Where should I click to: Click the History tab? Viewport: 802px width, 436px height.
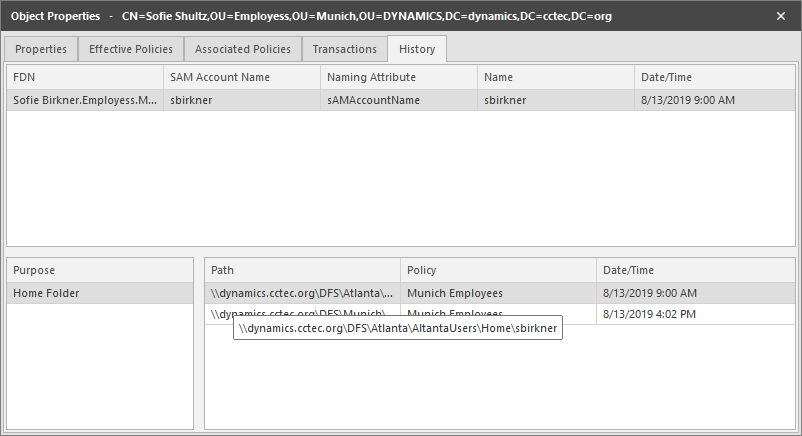point(418,49)
